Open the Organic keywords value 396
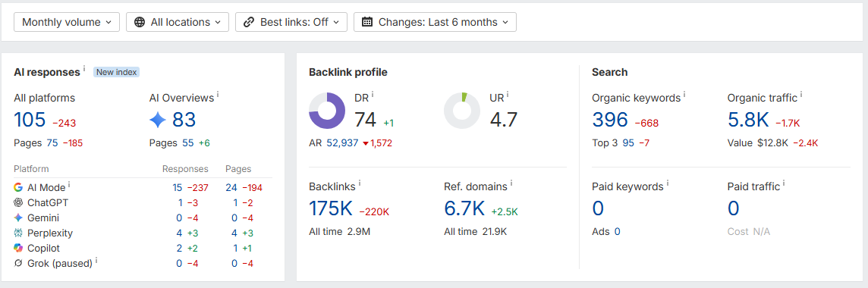This screenshot has height=288, width=868. [610, 120]
